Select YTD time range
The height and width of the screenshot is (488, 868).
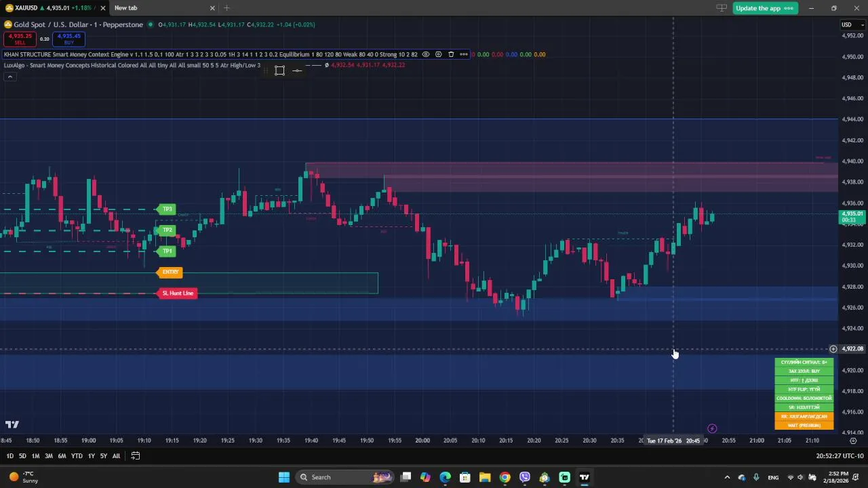pyautogui.click(x=77, y=456)
